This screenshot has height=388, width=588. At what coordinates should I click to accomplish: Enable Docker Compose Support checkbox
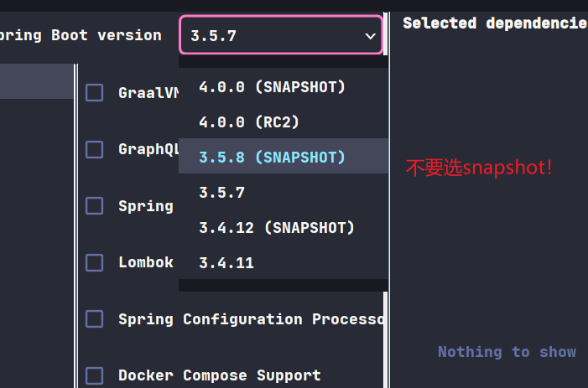point(95,375)
